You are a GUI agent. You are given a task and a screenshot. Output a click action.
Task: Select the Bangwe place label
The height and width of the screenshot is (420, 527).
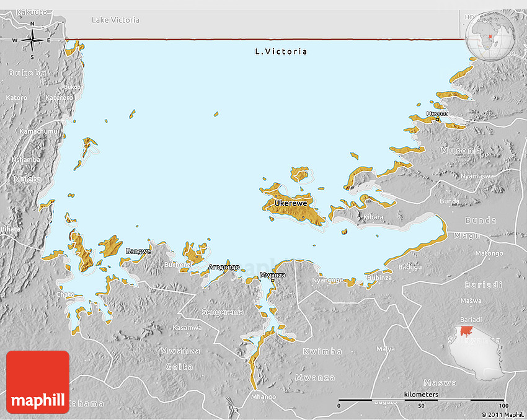pyautogui.click(x=138, y=251)
